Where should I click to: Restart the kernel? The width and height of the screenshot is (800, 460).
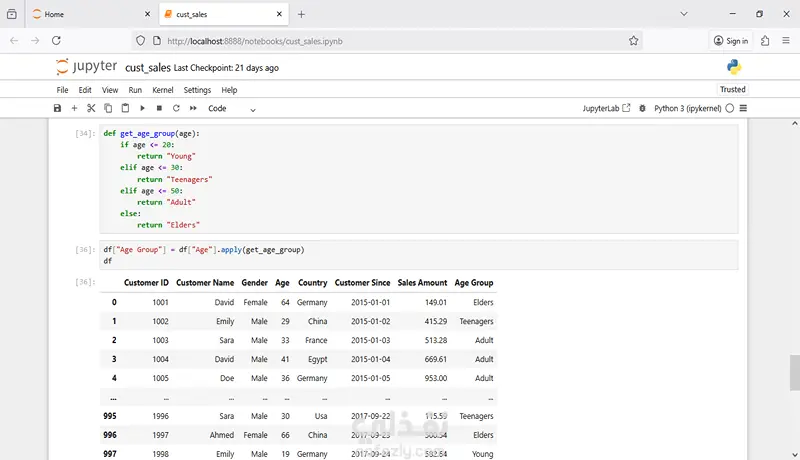(x=176, y=108)
